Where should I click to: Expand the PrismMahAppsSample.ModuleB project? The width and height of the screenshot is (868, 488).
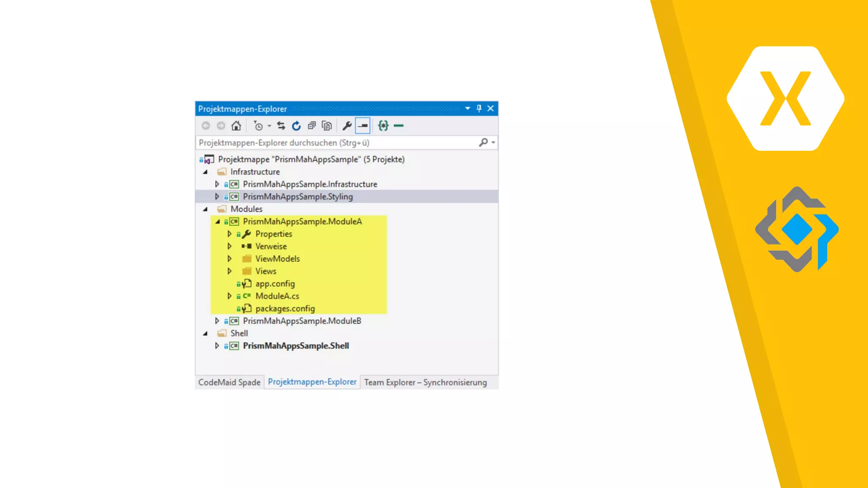217,321
